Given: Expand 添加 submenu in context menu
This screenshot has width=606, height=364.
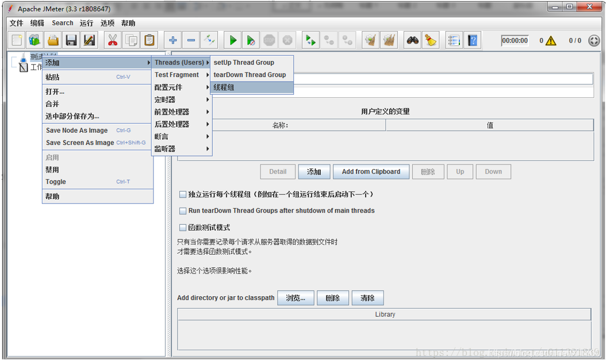Looking at the screenshot, I should coord(97,63).
